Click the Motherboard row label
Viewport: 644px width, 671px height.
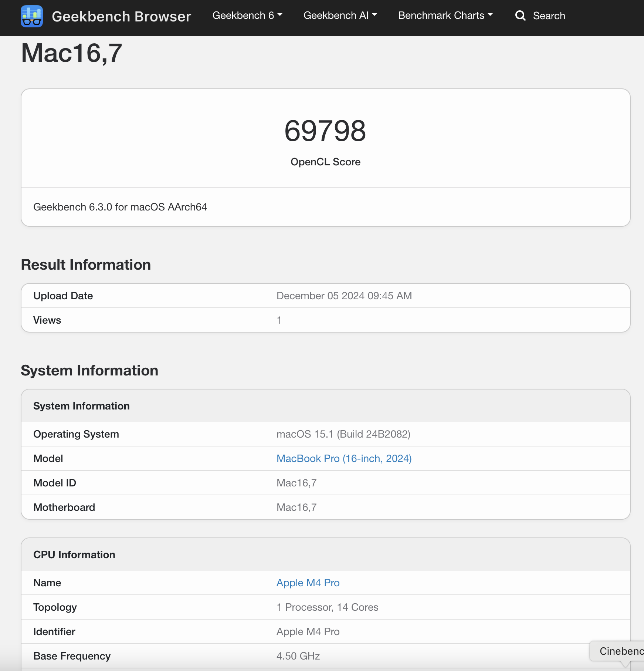click(64, 508)
